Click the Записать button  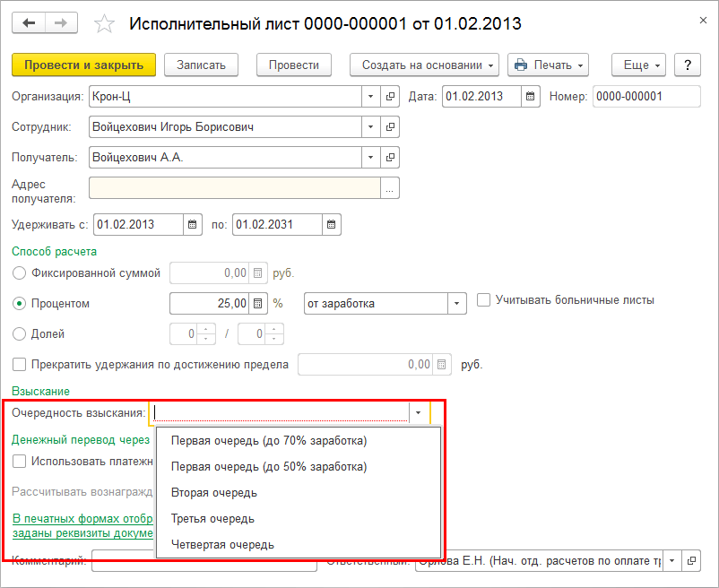pos(206,65)
